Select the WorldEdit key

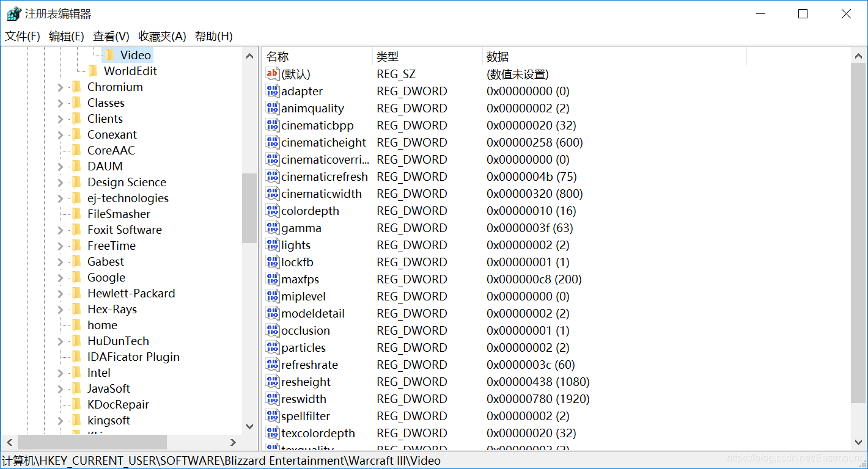click(130, 71)
